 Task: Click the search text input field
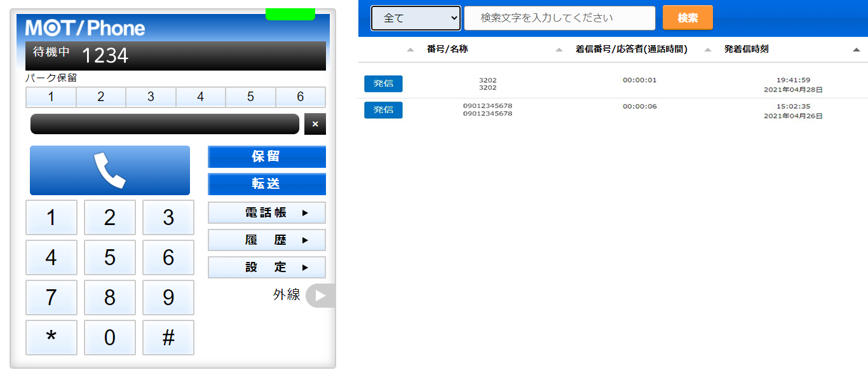coord(559,18)
